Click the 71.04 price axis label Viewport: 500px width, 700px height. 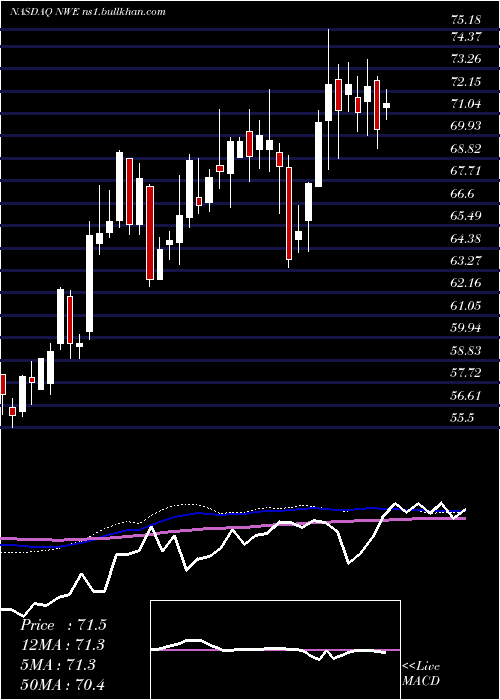pos(465,104)
